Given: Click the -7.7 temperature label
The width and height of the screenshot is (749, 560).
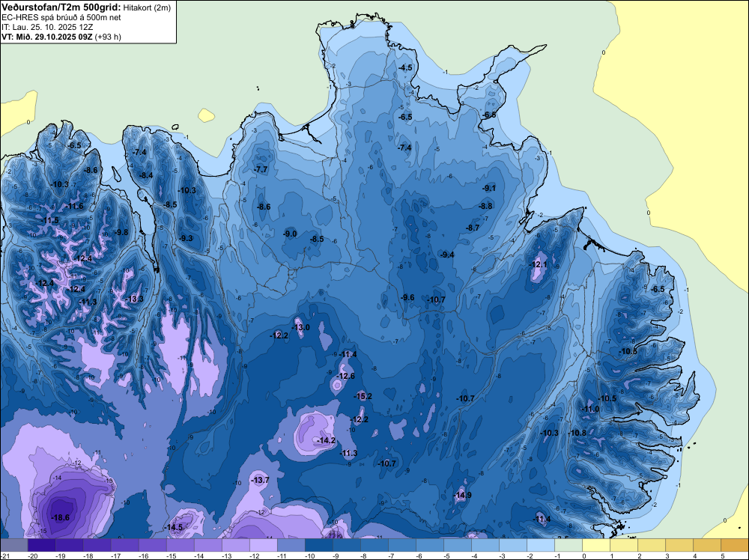Looking at the screenshot, I should [x=261, y=169].
